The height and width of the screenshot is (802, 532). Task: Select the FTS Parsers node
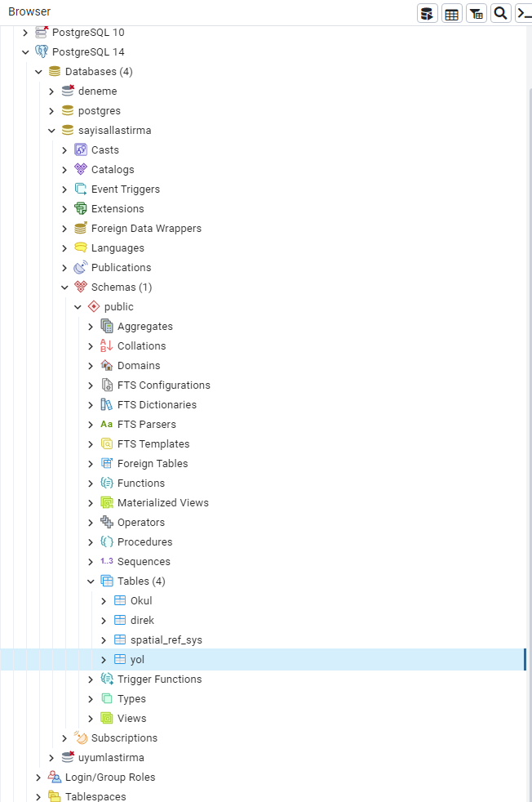(147, 425)
